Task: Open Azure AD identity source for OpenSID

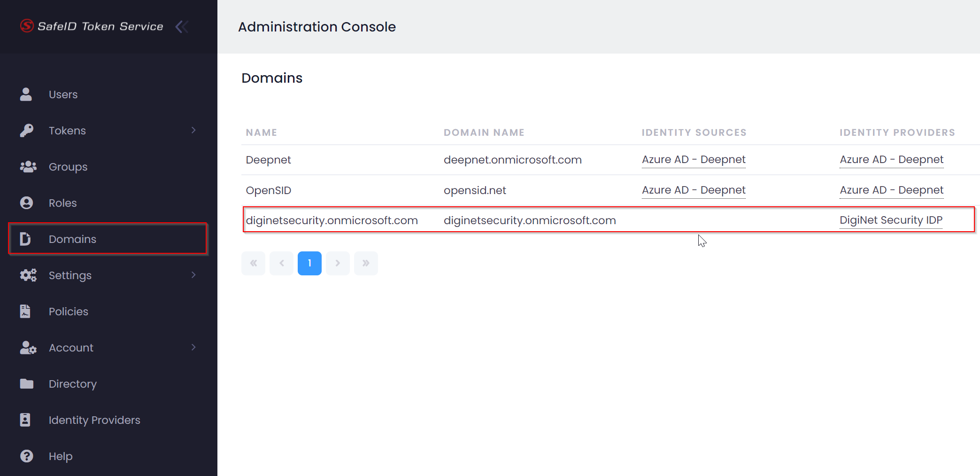Action: pos(693,190)
